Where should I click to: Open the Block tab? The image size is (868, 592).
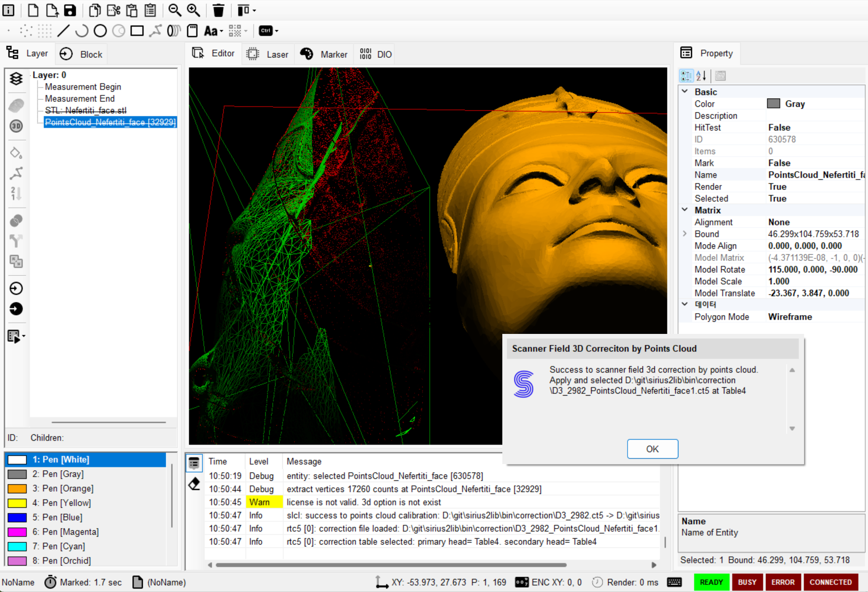point(81,54)
